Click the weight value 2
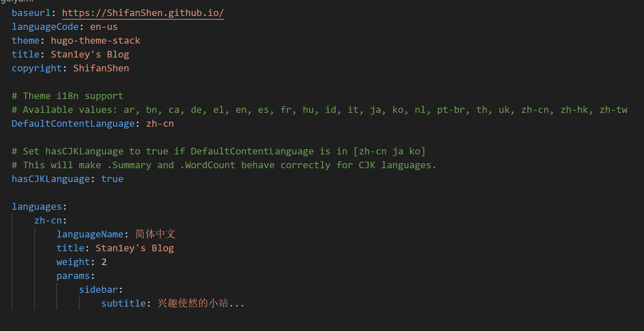This screenshot has width=644, height=331. 104,262
